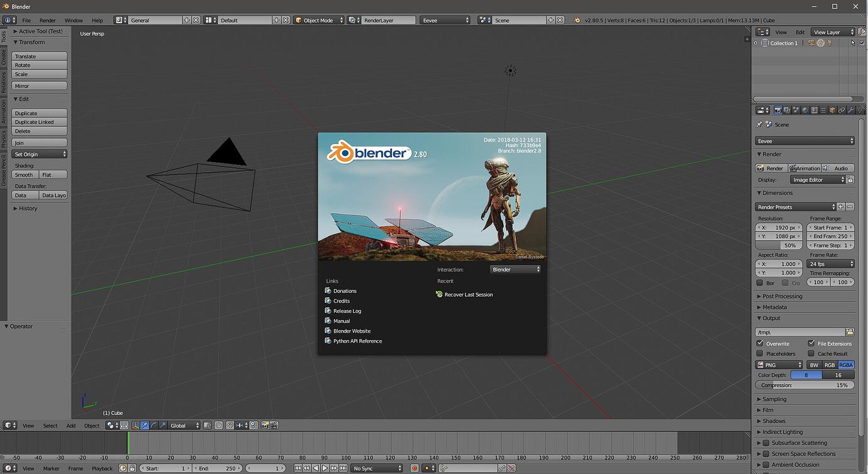
Task: Click the outliner search magnifier icon
Action: coord(862,32)
